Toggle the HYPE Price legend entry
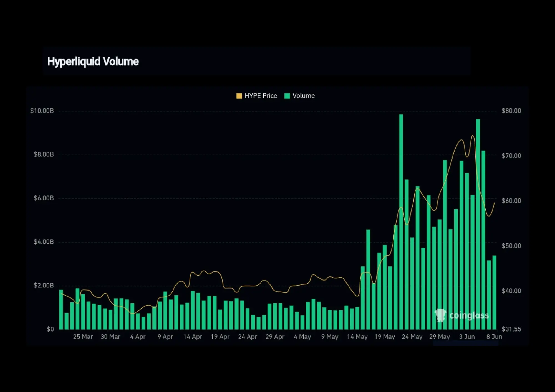The height and width of the screenshot is (392, 555). [257, 96]
